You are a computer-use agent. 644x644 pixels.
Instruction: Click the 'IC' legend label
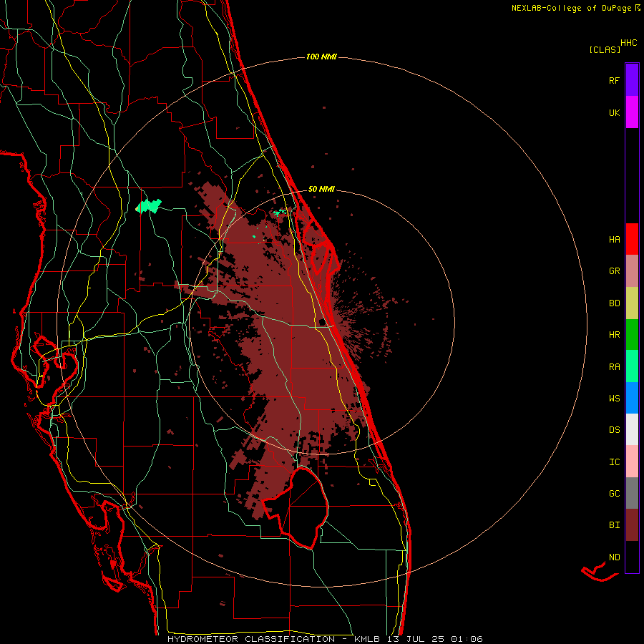[x=614, y=462]
